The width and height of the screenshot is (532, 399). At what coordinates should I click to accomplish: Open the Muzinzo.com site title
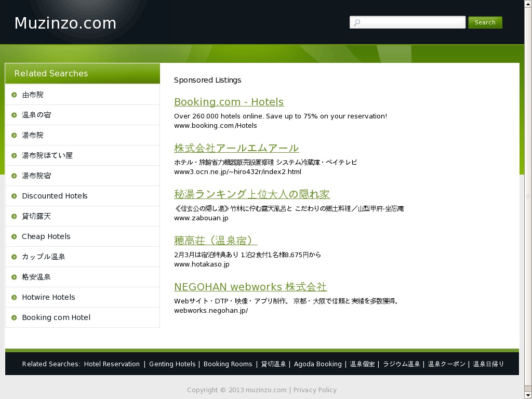click(65, 23)
